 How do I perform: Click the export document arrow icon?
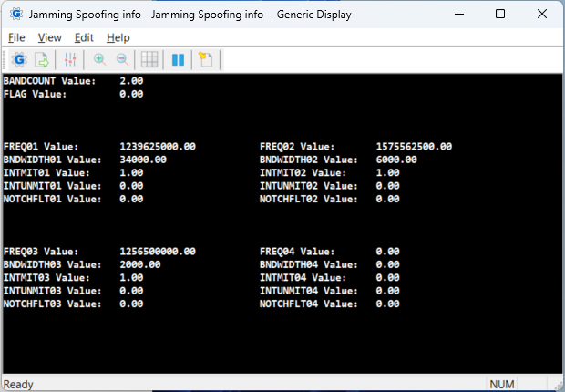(x=42, y=59)
